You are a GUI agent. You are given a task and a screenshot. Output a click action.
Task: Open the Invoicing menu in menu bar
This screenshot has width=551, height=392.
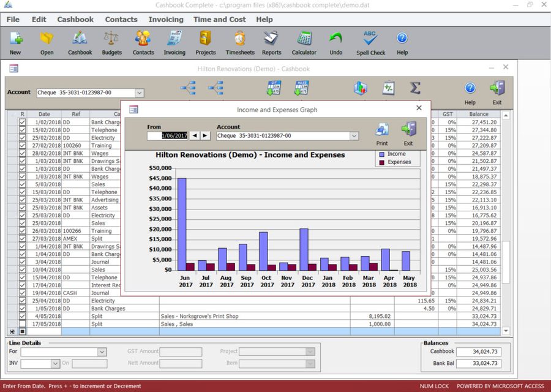pos(166,20)
